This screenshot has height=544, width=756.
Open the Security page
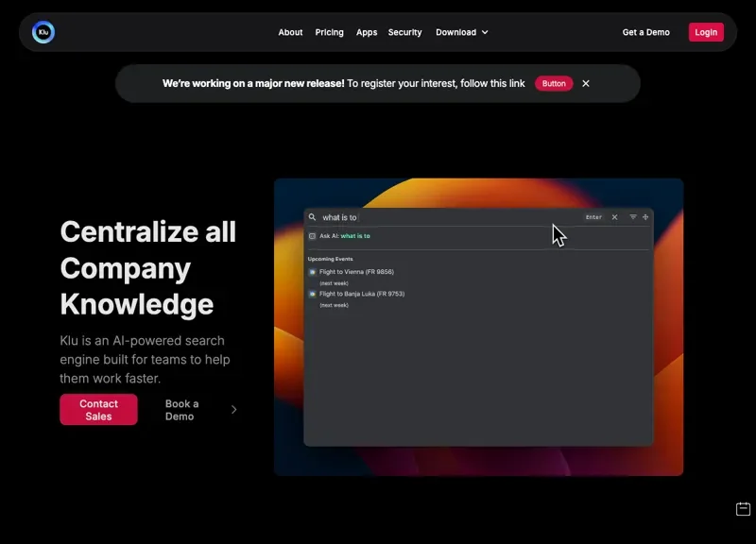coord(404,32)
